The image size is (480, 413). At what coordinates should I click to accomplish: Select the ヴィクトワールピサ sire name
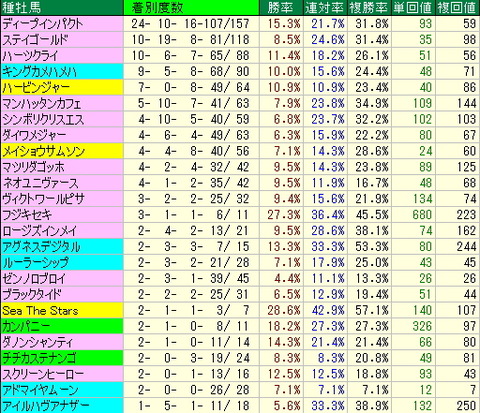pos(43,199)
